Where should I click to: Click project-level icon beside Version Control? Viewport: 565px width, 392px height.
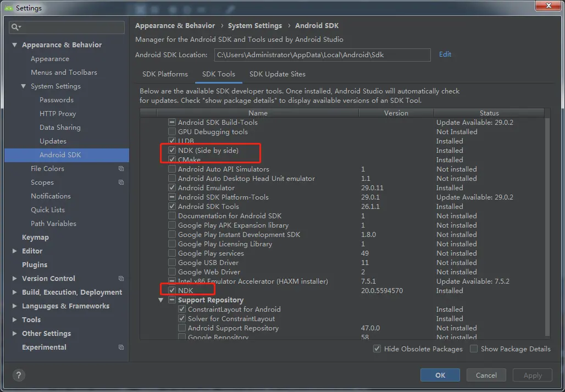[121, 279]
